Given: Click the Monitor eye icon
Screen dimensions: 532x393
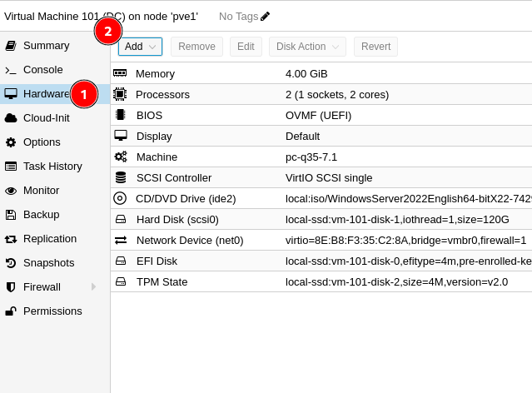Looking at the screenshot, I should (11, 191).
